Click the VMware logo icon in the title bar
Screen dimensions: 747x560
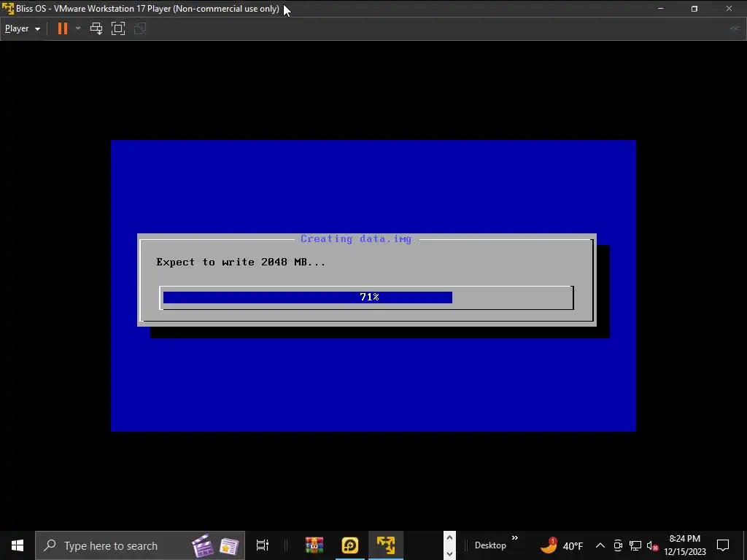(8, 9)
